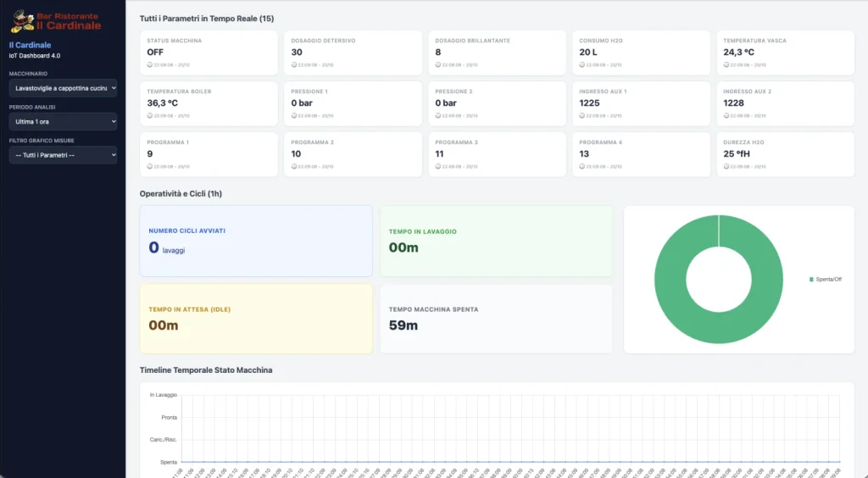The image size is (868, 478).
Task: Click the clock icon in Temperatura Vasca card
Action: tap(726, 64)
